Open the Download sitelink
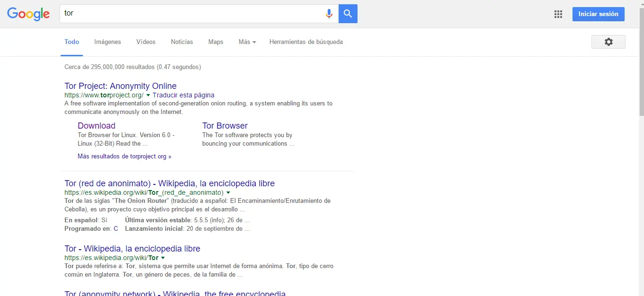Screen dimensions: 644x296 coord(97,126)
